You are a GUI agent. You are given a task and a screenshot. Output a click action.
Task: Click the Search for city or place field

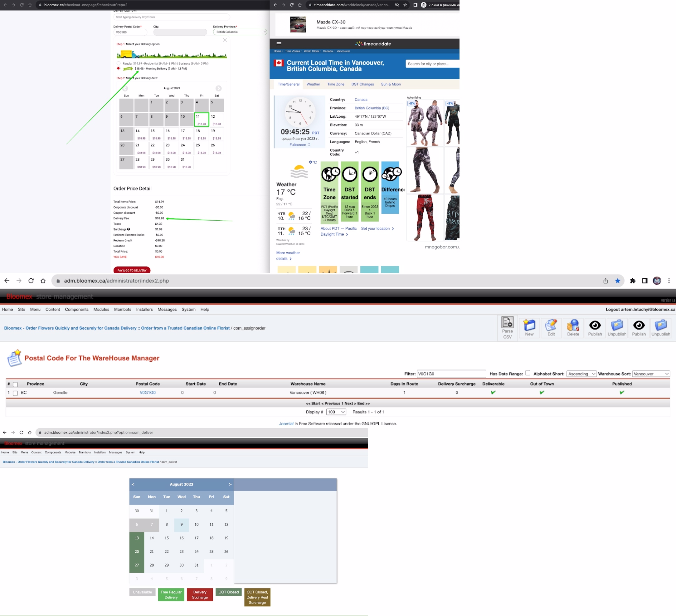(432, 64)
